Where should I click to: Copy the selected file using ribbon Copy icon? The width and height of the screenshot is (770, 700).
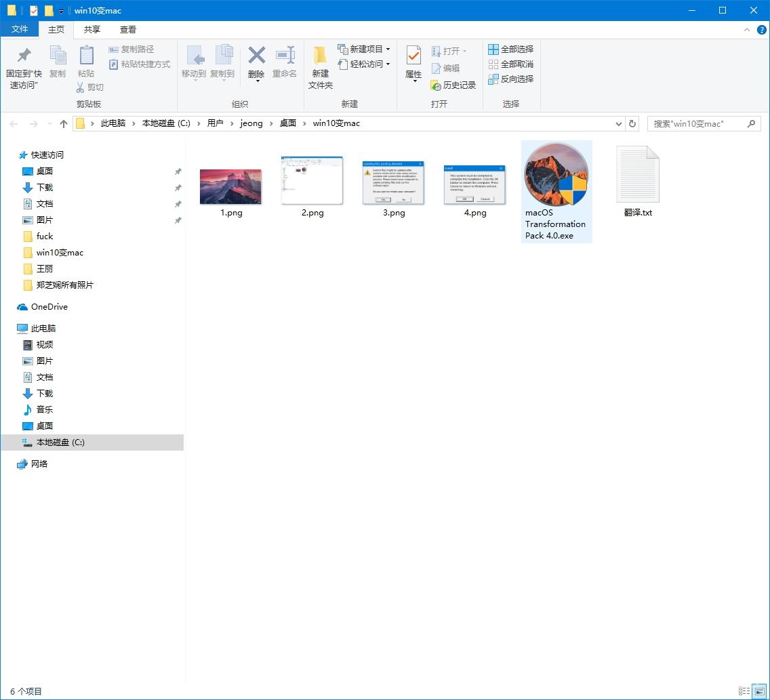click(x=58, y=61)
